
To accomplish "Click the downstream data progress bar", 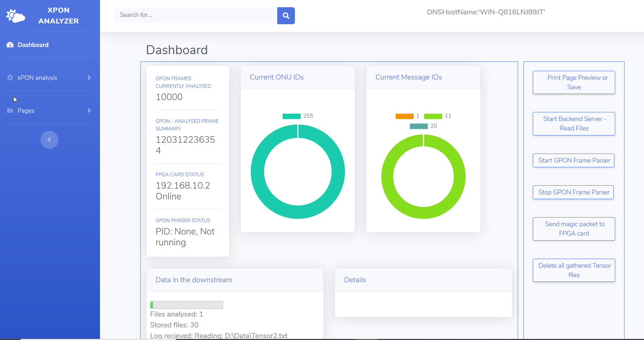I will click(x=187, y=305).
